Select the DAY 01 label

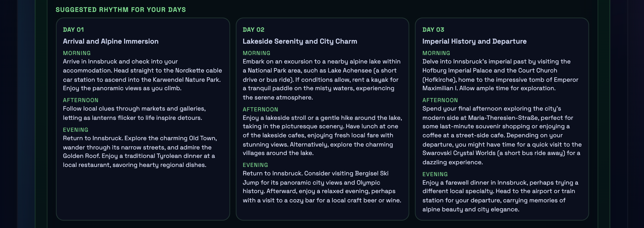[x=73, y=30]
